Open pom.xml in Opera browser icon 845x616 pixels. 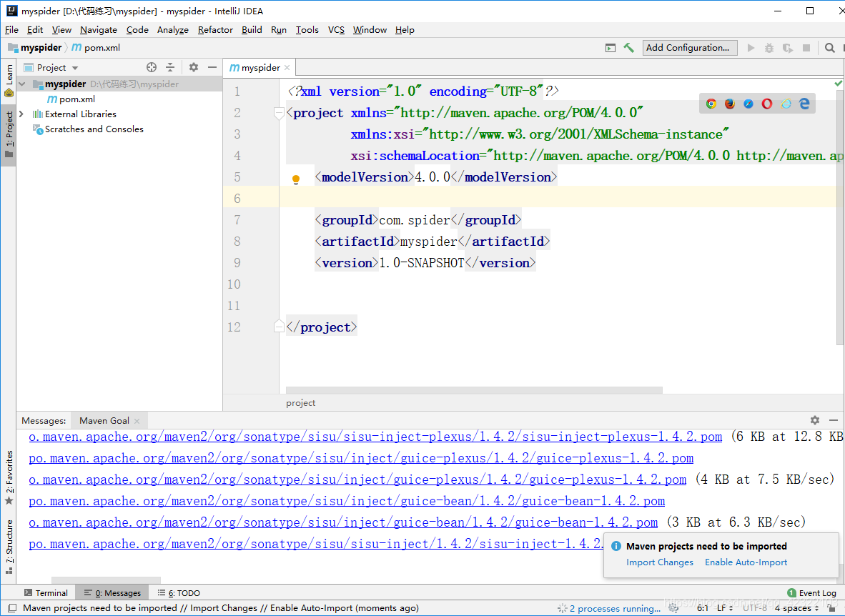pos(767,104)
